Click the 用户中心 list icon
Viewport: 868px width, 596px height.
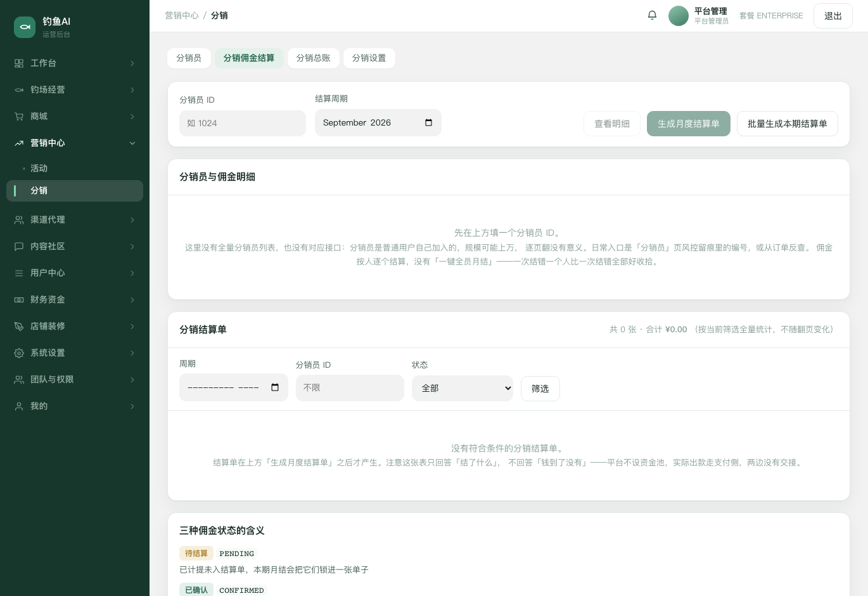pos(19,273)
